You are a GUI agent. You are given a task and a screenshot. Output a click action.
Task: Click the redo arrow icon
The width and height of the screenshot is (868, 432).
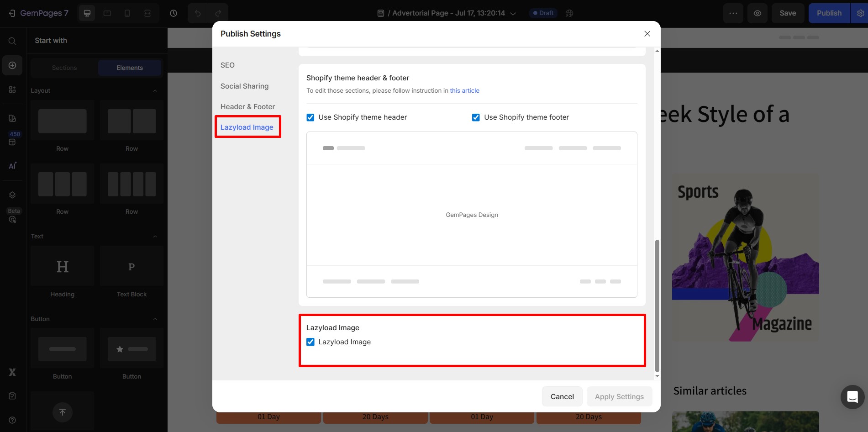(219, 13)
